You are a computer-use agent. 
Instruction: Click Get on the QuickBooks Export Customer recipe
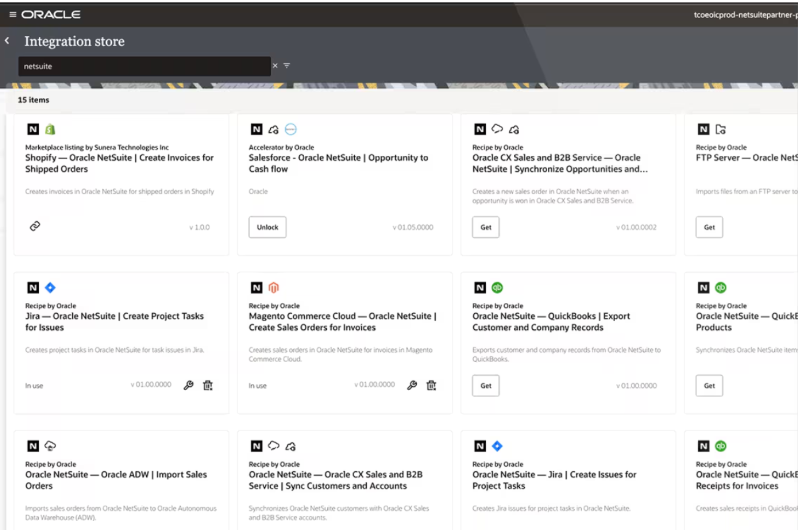tap(485, 385)
